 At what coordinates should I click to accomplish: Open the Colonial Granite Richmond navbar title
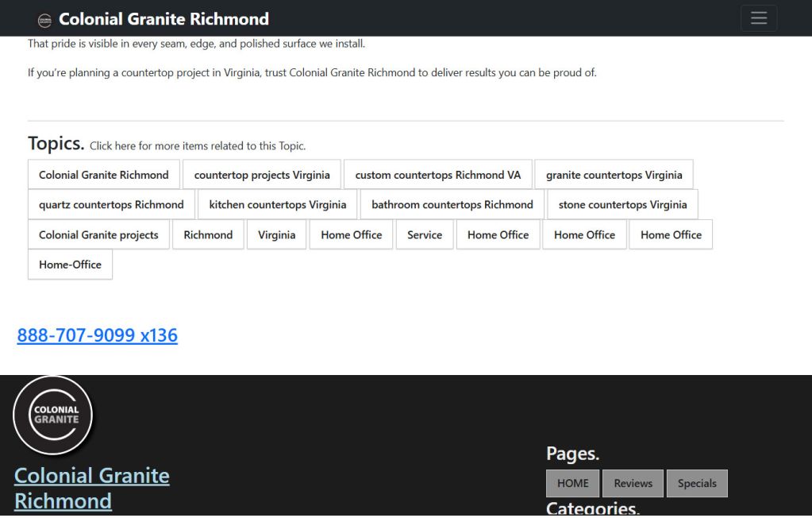[164, 19]
